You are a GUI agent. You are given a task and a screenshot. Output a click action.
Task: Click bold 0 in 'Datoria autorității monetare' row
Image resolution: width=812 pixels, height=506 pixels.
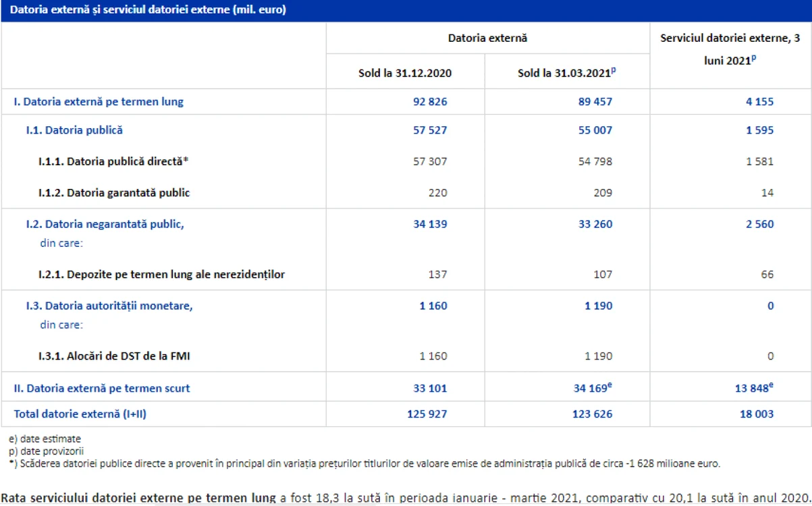pos(771,306)
